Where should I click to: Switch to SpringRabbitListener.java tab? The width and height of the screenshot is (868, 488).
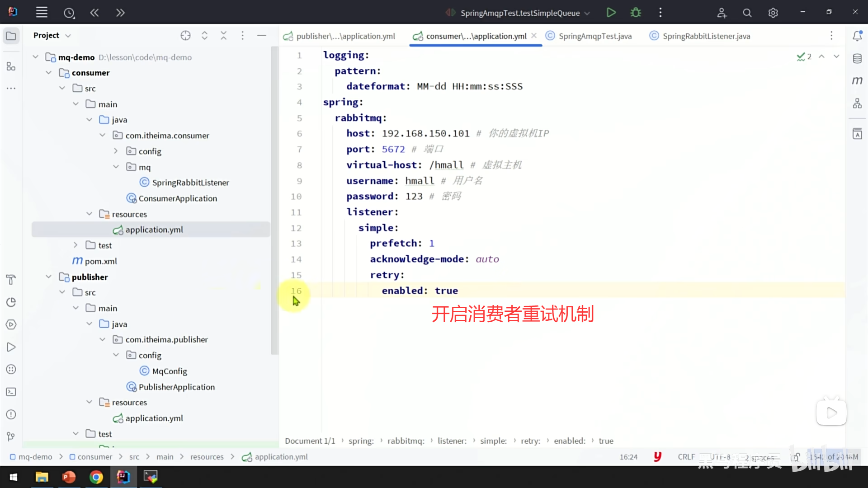coord(706,36)
